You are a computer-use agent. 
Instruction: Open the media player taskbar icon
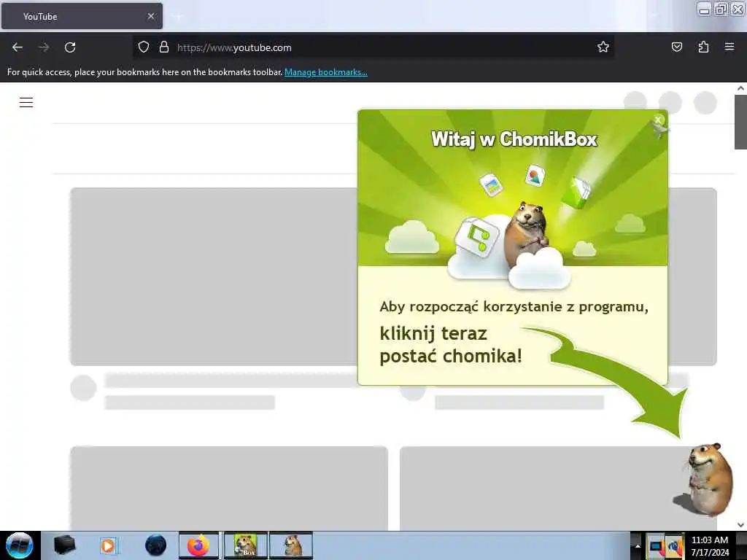point(108,545)
